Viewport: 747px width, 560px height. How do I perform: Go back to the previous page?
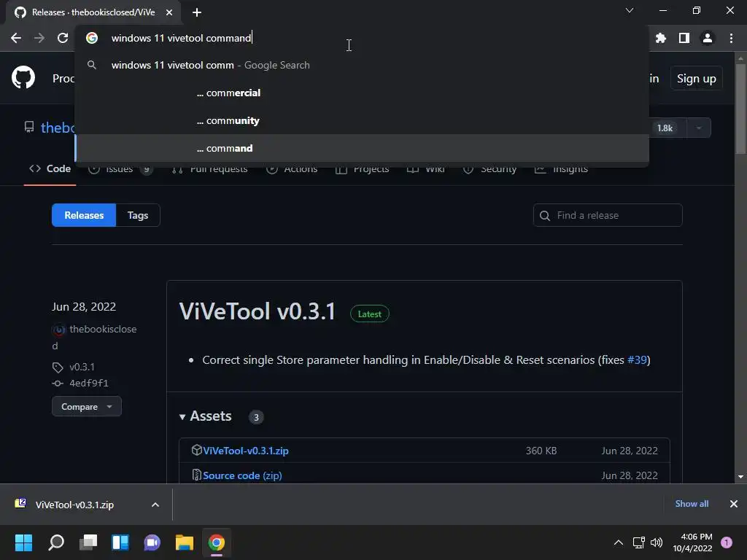click(x=16, y=38)
